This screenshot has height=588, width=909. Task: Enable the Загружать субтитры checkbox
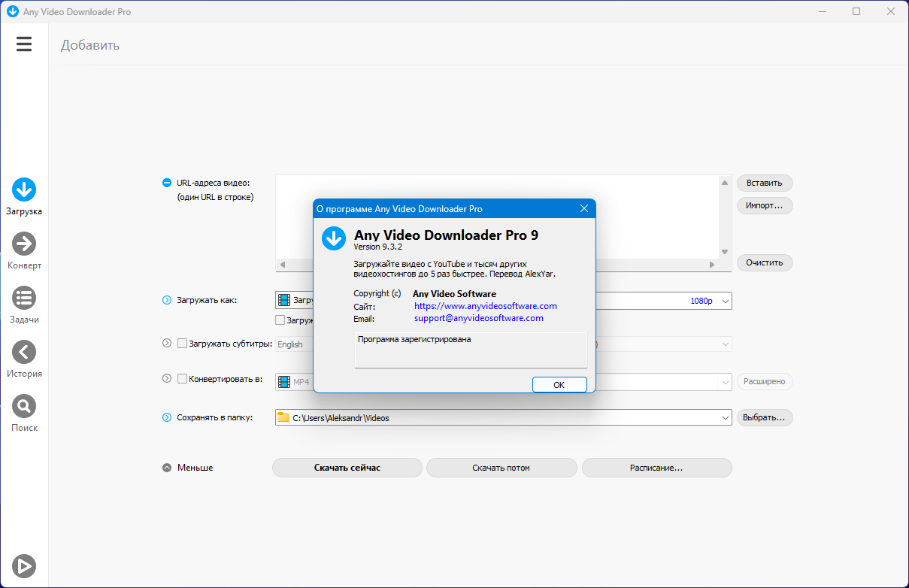pos(182,344)
